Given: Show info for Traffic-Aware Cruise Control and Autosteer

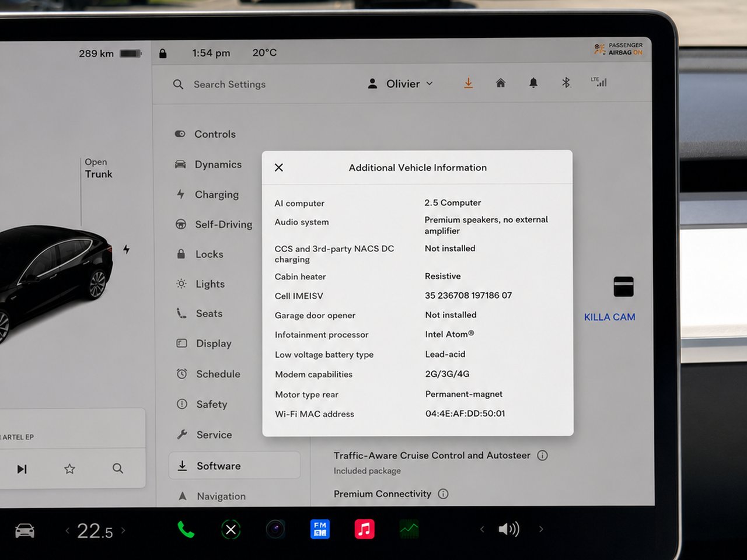Looking at the screenshot, I should click(543, 456).
